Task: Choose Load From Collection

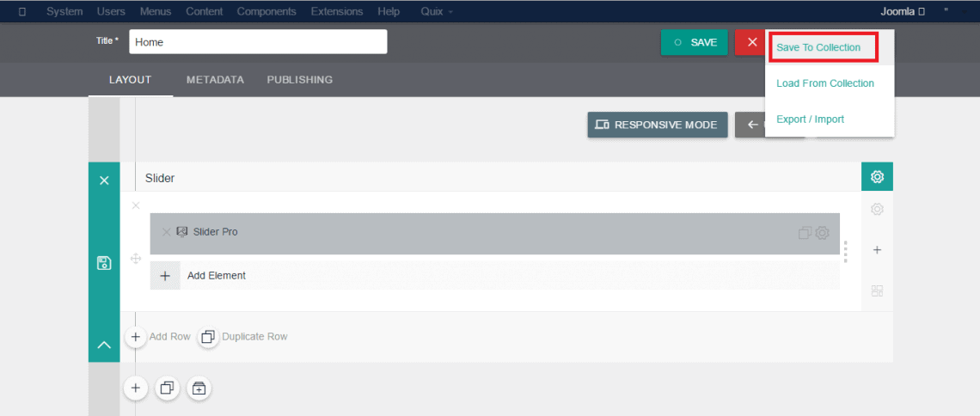Action: coord(824,83)
